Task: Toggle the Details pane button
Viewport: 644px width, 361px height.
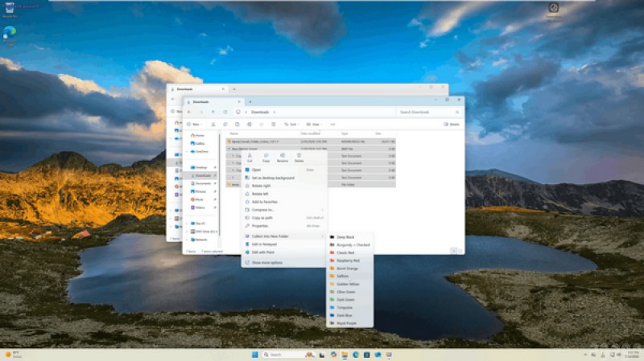Action: click(452, 125)
